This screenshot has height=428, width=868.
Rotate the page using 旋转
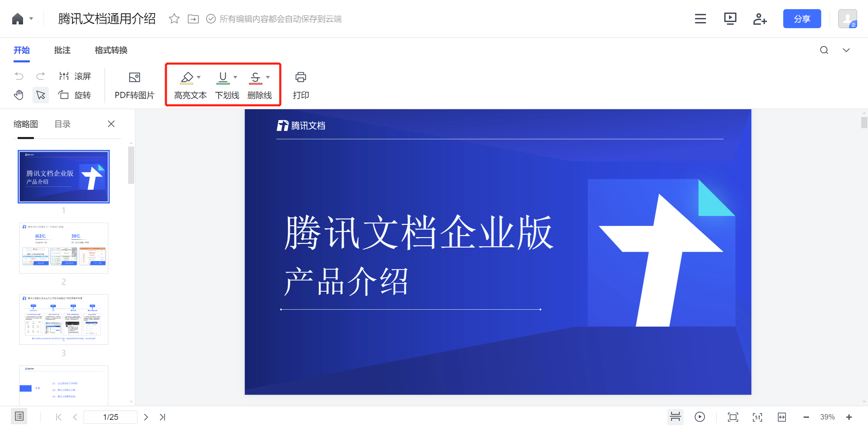click(75, 95)
